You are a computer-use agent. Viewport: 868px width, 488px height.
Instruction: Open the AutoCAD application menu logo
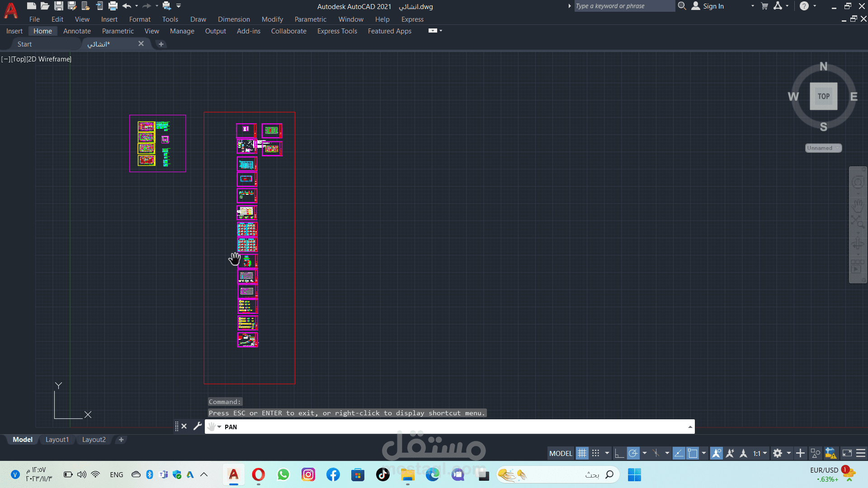click(10, 10)
